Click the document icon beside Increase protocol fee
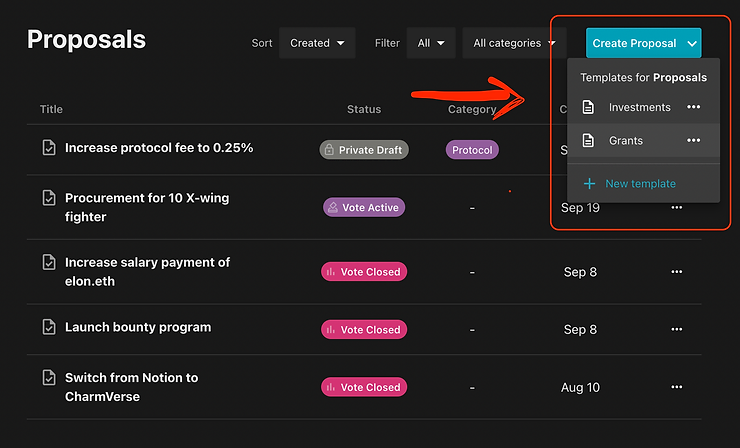Viewport: 740px width, 448px height. [x=48, y=148]
